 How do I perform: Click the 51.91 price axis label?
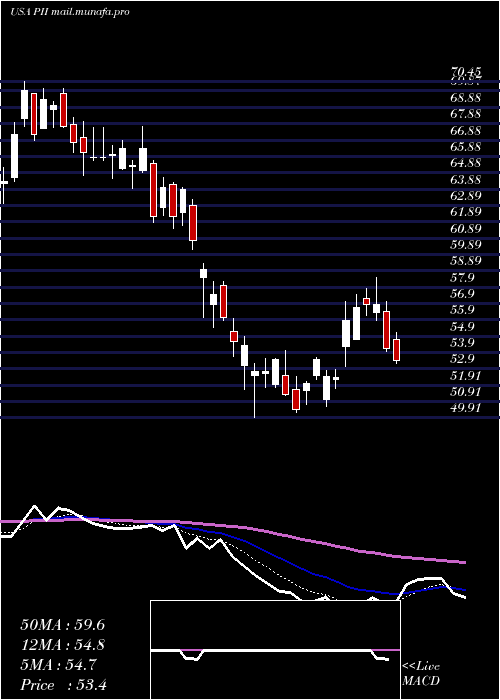466,376
